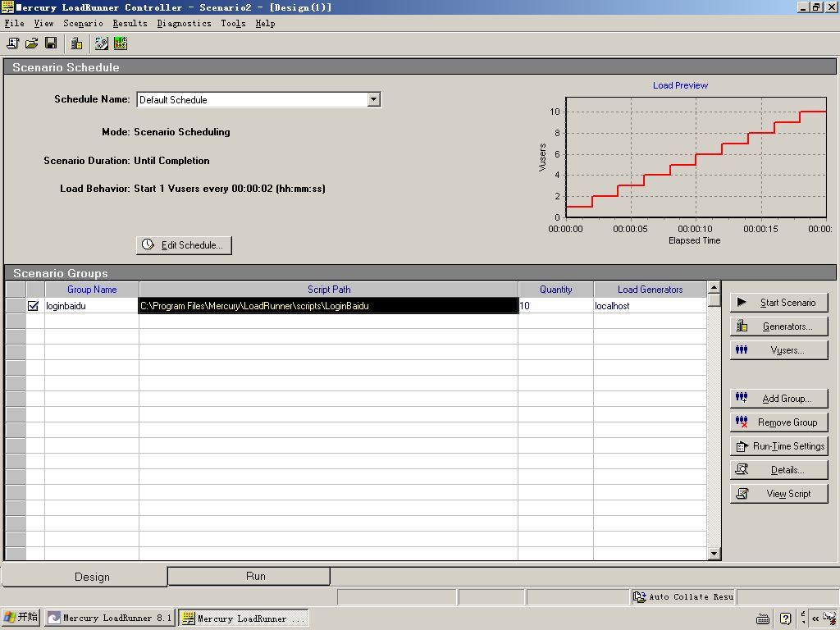Screen dimensions: 840x630
Task: Click the question mark help icon in the taskbar
Action: [x=785, y=619]
